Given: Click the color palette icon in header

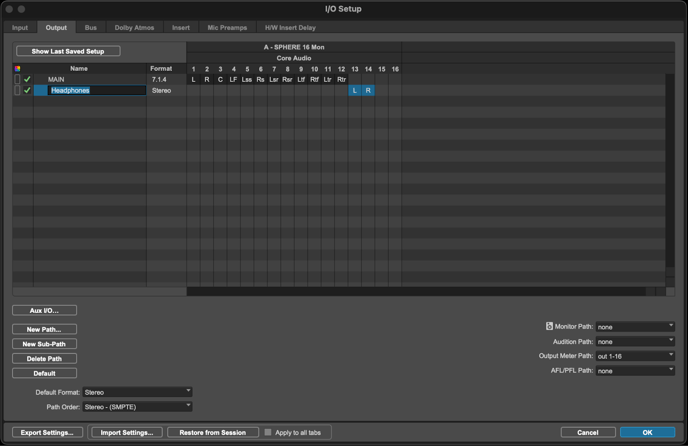Looking at the screenshot, I should (x=17, y=69).
